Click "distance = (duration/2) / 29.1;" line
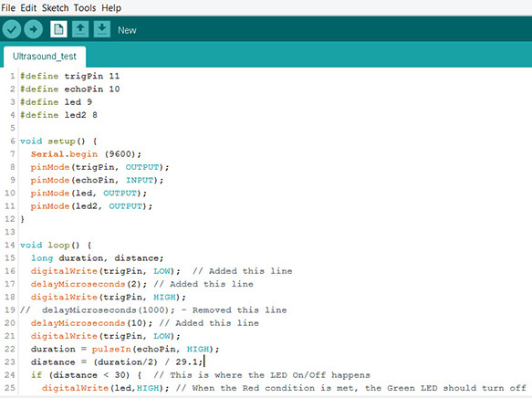 [x=117, y=362]
